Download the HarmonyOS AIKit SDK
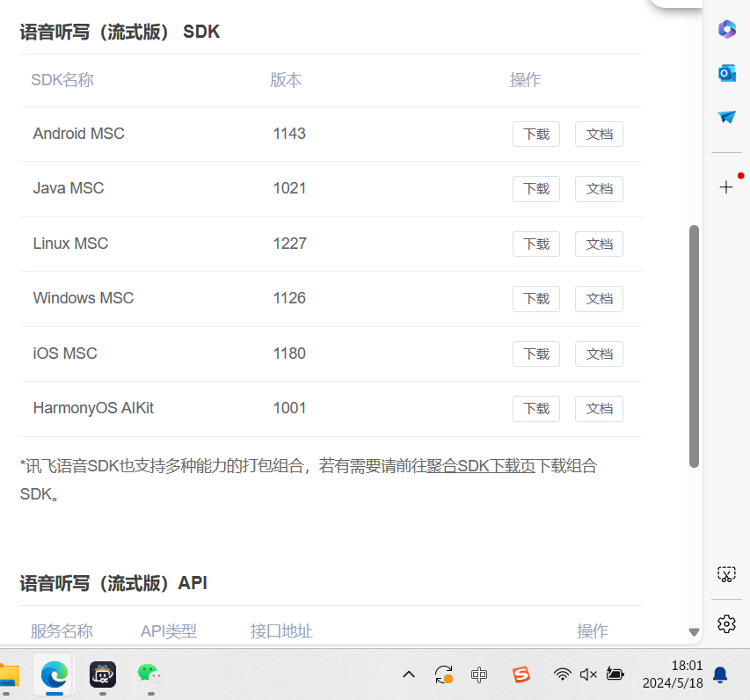This screenshot has width=750, height=700. point(536,409)
